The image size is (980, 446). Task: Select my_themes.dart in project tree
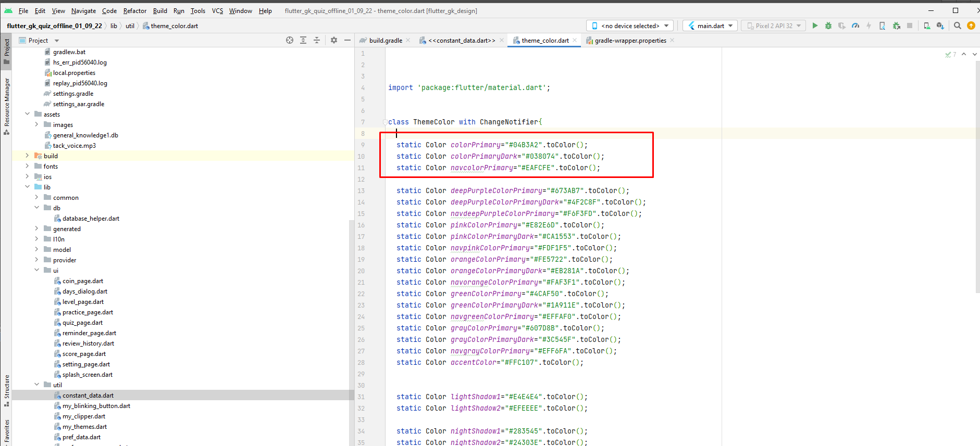(x=84, y=426)
